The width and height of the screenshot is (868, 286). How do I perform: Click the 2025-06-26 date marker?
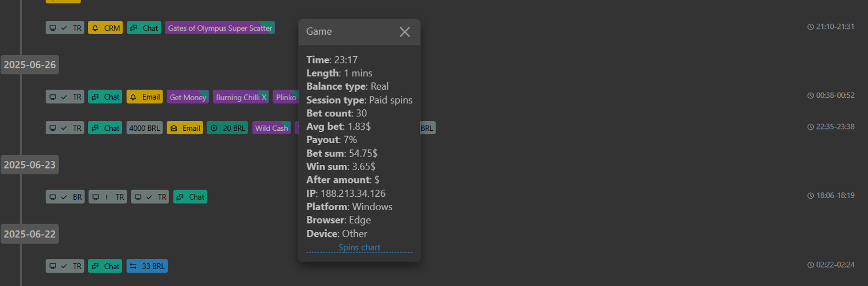point(30,64)
